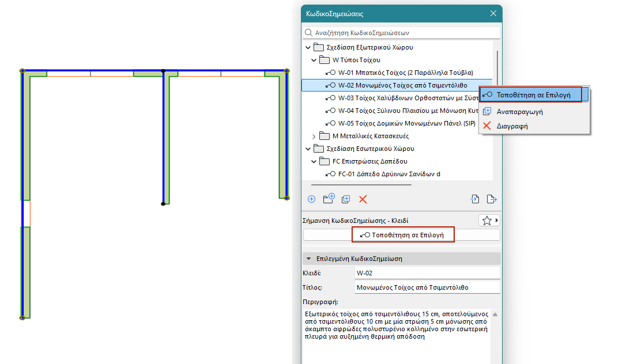Screen dimensions: 634x364
Task: Choose Αναπαραγωγή from the context menu
Action: (x=519, y=112)
